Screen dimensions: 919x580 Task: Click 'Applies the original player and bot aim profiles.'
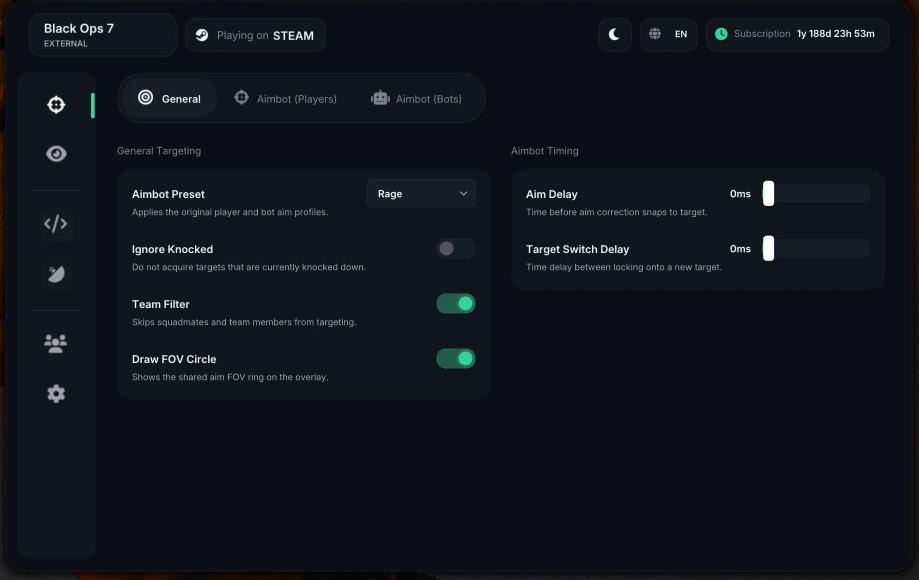coord(230,212)
